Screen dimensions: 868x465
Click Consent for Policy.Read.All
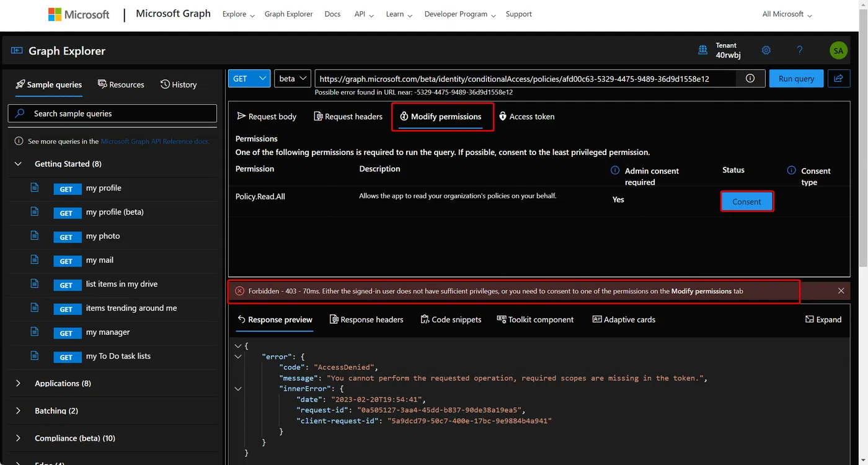pyautogui.click(x=746, y=201)
